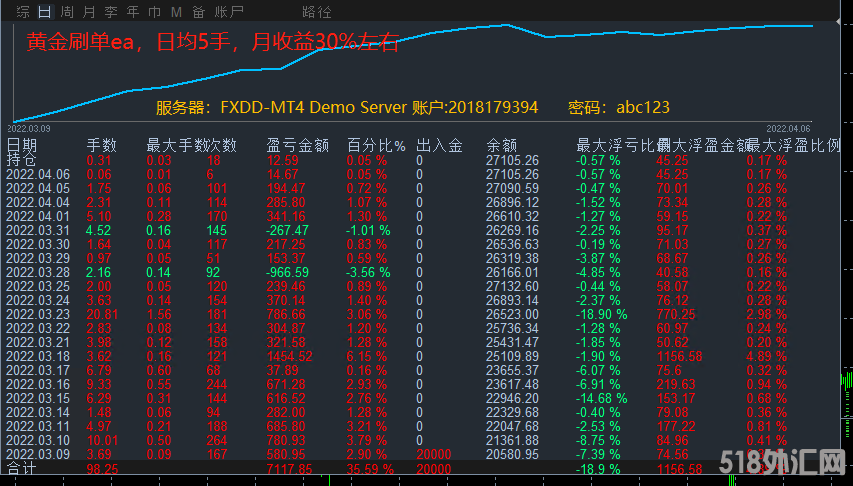Open the 季 quarterly tab
The image size is (853, 486).
pos(111,11)
